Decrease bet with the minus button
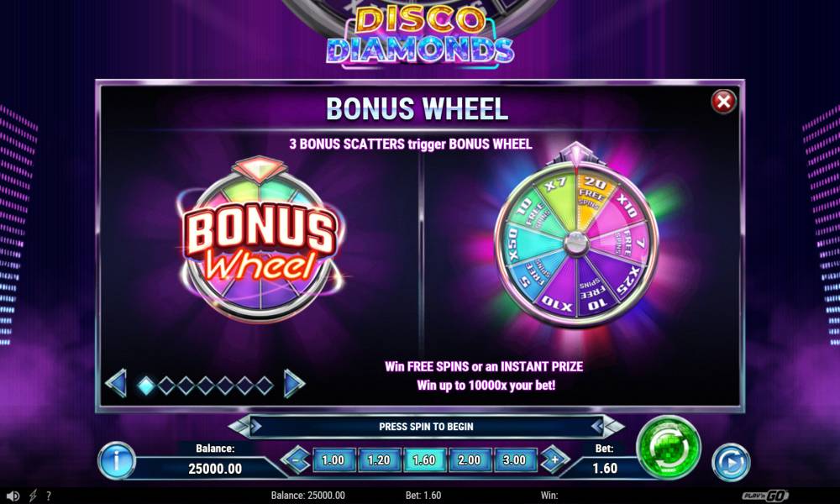 click(297, 460)
